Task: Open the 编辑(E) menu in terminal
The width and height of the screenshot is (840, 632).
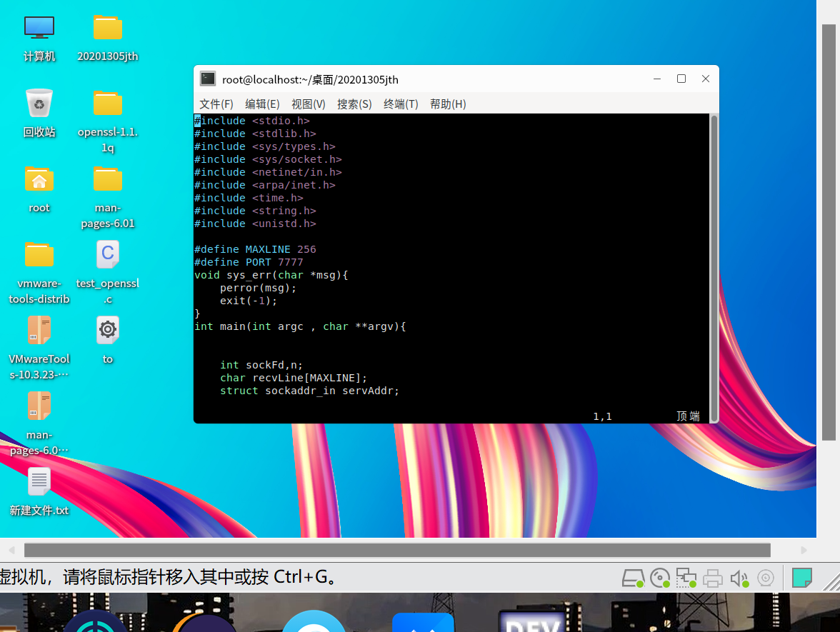Action: (x=263, y=104)
